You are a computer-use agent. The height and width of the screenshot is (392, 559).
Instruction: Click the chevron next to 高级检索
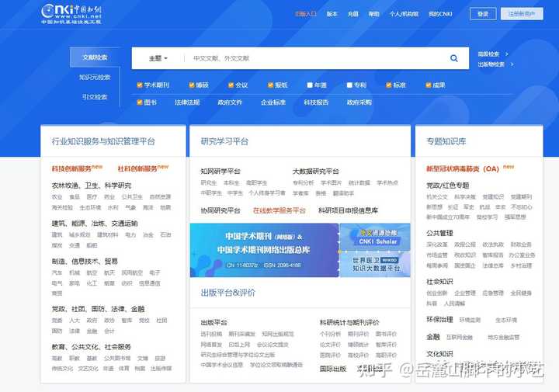click(x=507, y=54)
